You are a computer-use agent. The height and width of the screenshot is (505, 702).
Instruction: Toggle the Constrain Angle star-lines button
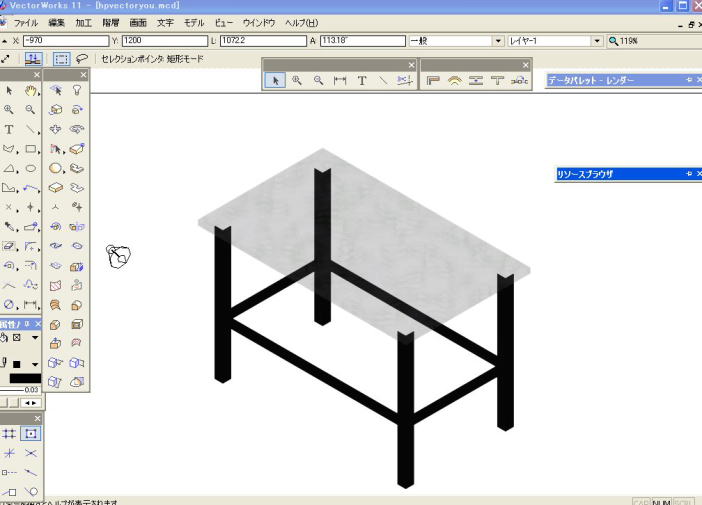[9, 454]
